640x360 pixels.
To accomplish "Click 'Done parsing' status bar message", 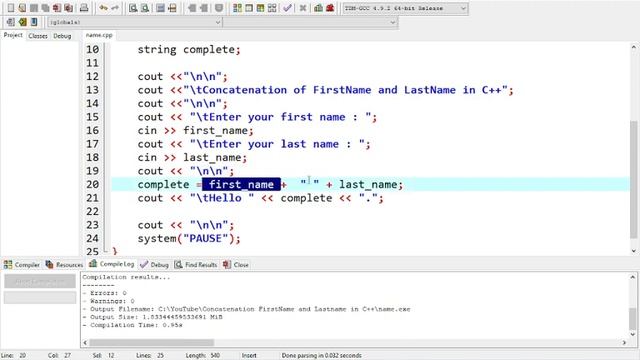I will pos(321,356).
